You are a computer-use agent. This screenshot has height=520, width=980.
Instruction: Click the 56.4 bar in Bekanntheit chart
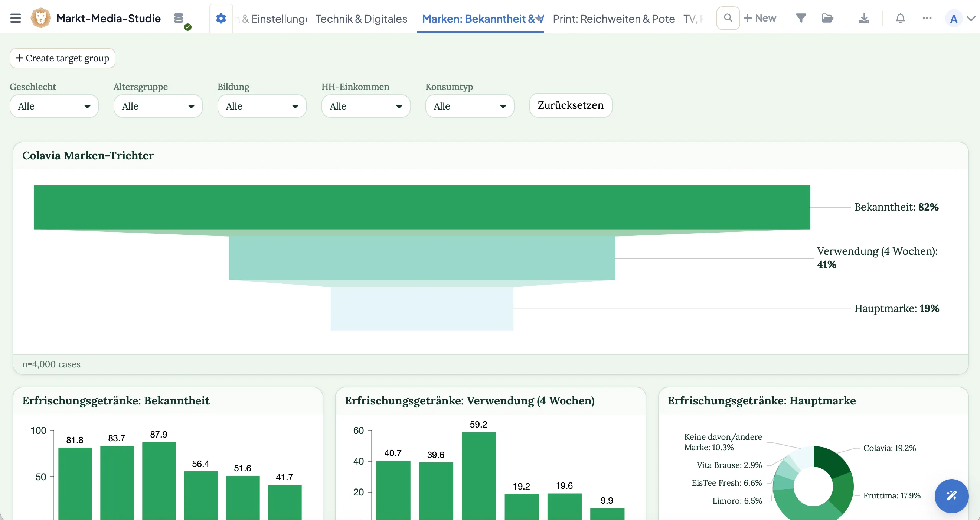point(201,495)
